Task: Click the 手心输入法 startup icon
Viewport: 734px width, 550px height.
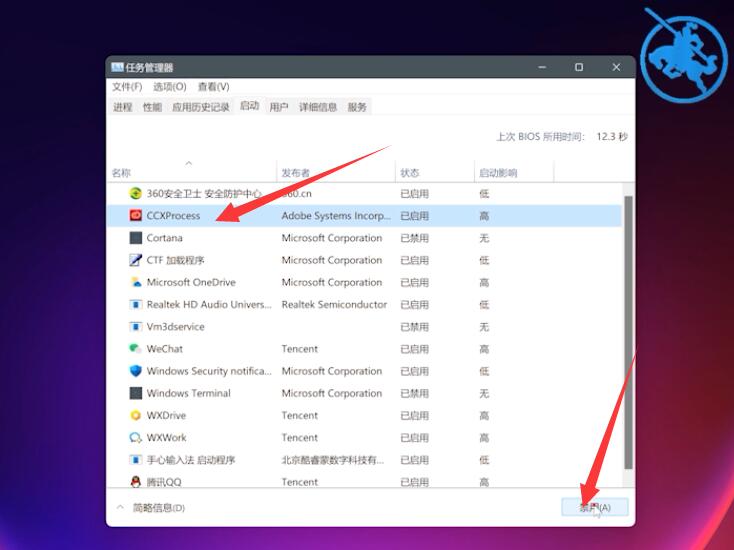Action: click(x=135, y=460)
